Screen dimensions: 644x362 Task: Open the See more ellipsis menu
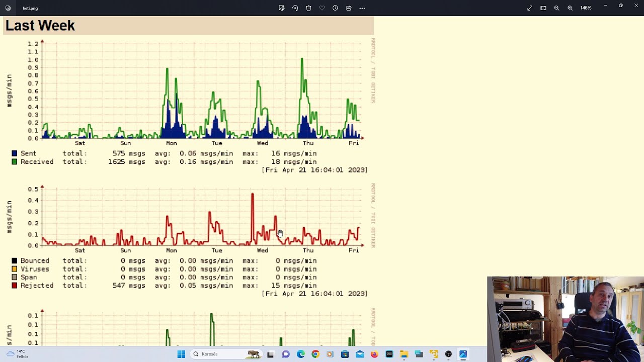pos(362,8)
